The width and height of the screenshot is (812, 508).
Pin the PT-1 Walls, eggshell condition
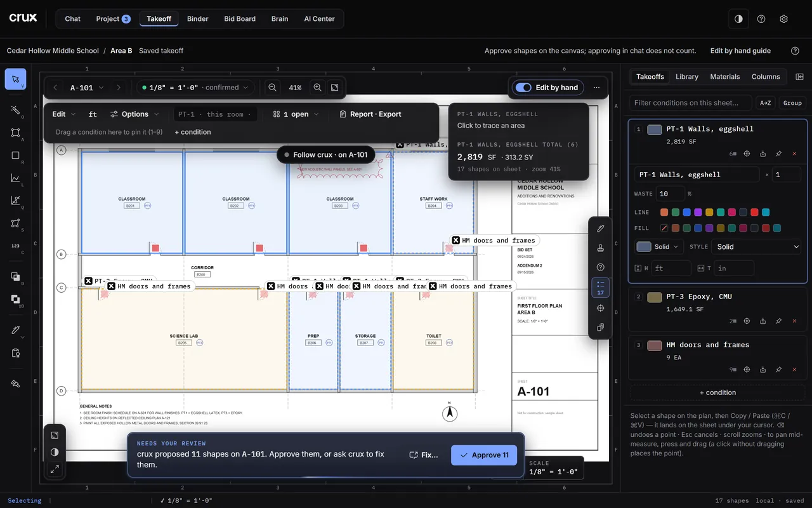(778, 154)
